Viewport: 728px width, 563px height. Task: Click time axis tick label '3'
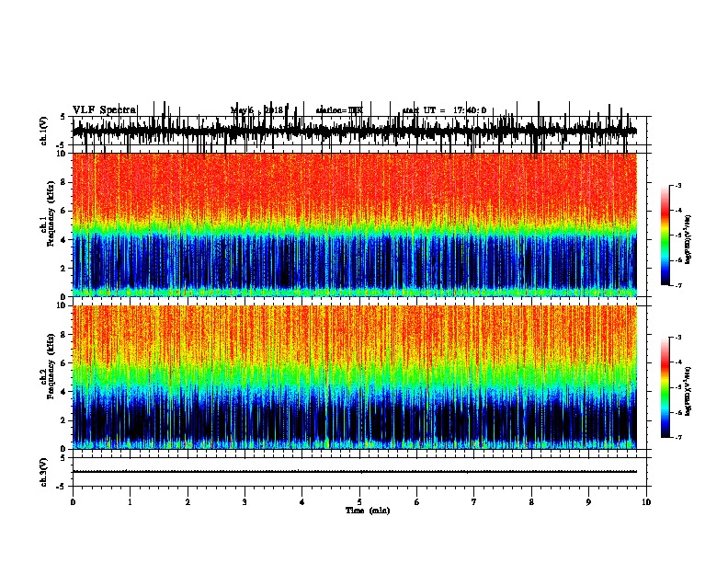(x=245, y=502)
